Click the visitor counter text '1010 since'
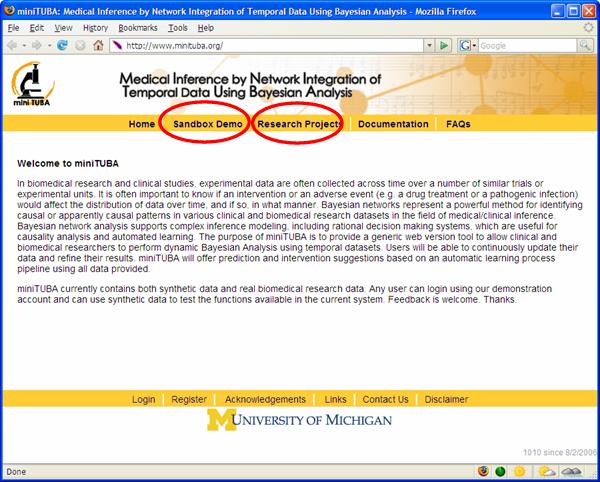Screen dimensions: 600x482 (x=559, y=453)
